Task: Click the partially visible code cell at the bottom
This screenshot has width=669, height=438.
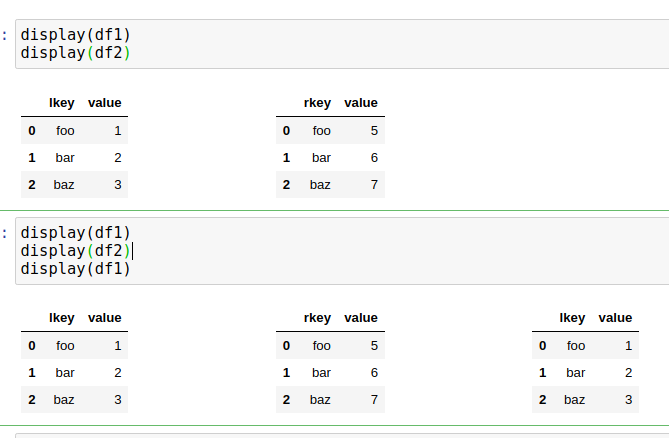Action: (x=342, y=436)
